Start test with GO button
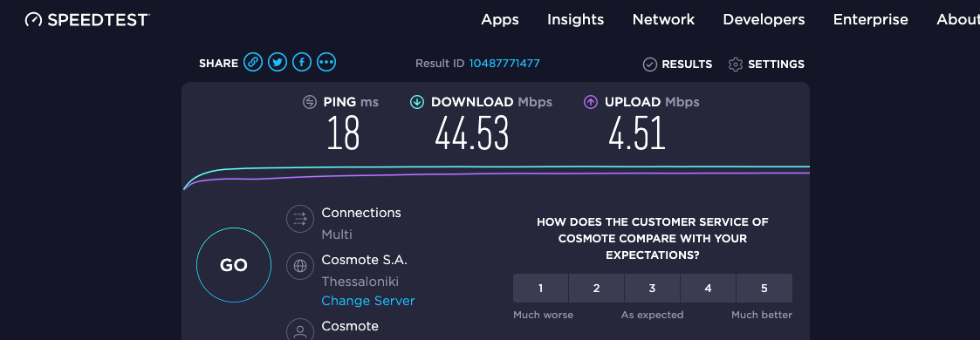Screen dimensions: 980x340 234,265
